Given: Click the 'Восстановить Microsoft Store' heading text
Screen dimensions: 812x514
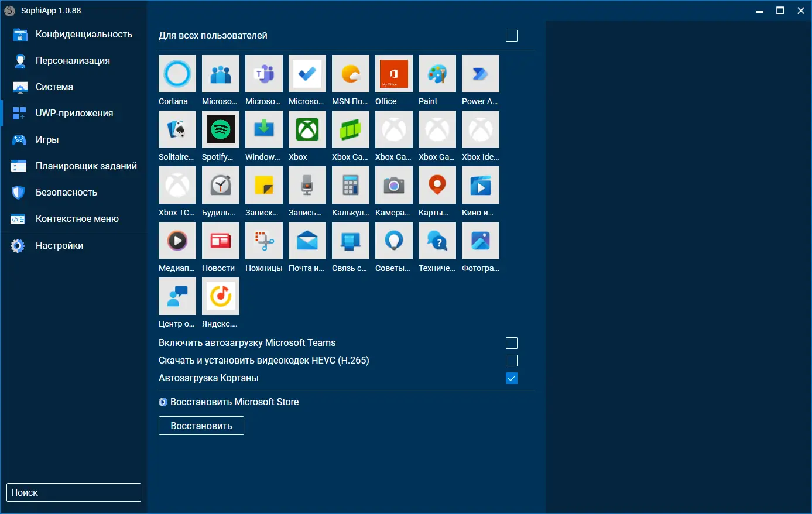Looking at the screenshot, I should click(x=235, y=402).
